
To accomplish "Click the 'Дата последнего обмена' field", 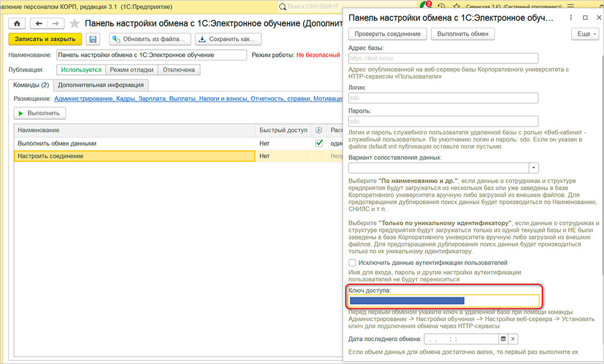I will click(x=461, y=339).
